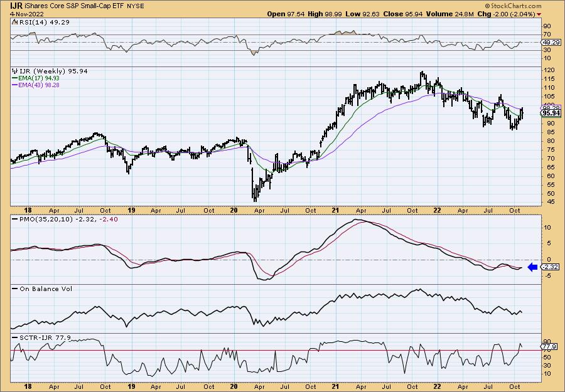
Task: Click the bars icon before IJR (Weekly)
Action: (14, 71)
